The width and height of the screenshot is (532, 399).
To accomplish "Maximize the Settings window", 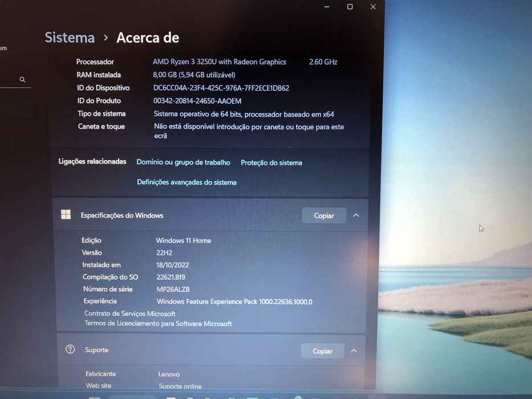I will pos(350,7).
